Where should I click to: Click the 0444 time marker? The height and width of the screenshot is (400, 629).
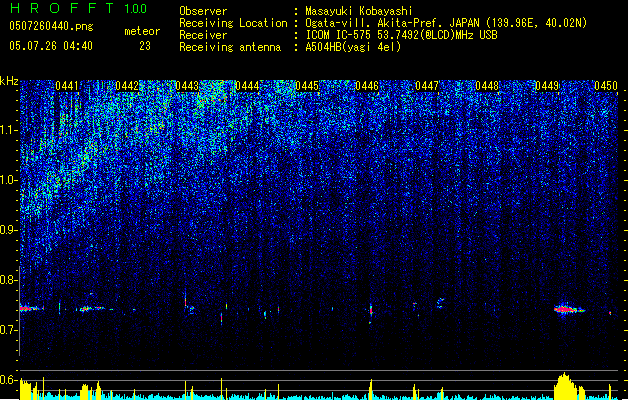[x=247, y=86]
